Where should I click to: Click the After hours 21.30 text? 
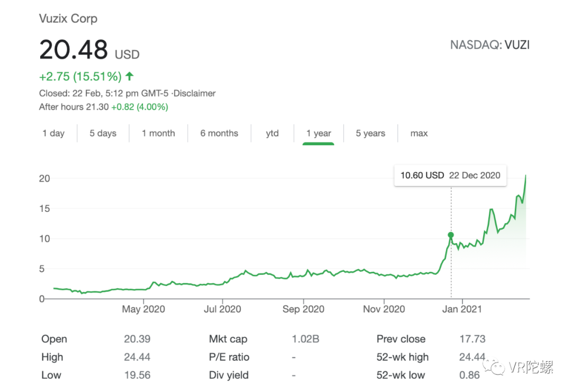pos(74,107)
